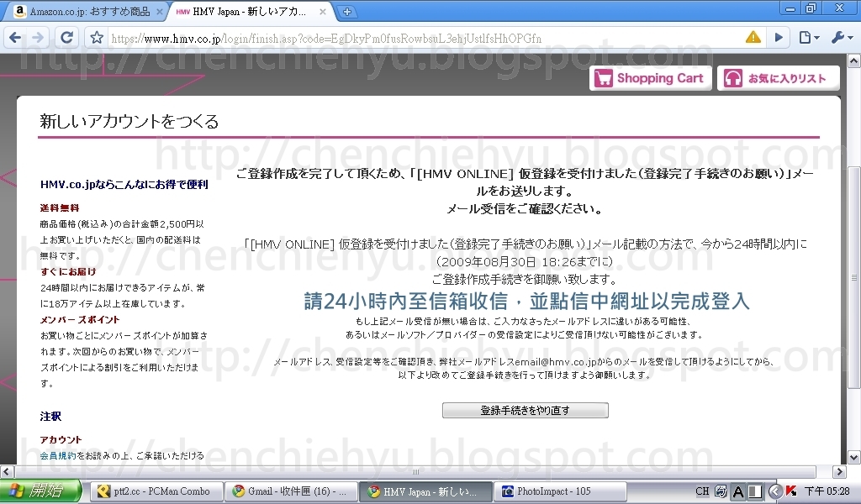Select the HMV Japan browser tab
This screenshot has width=861, height=504.
[250, 12]
